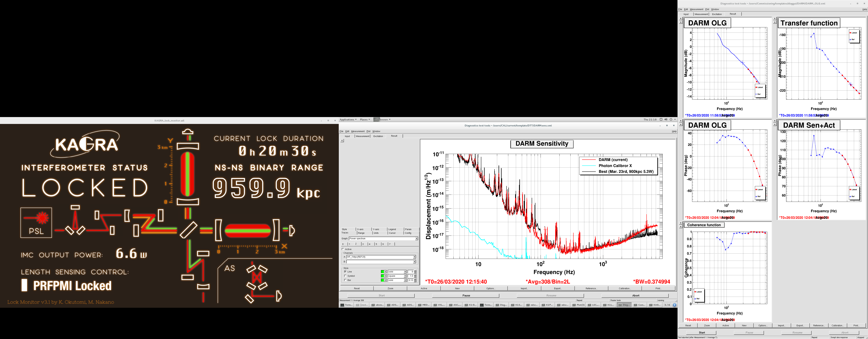Switch to the Com... taskbar window

pos(640,305)
